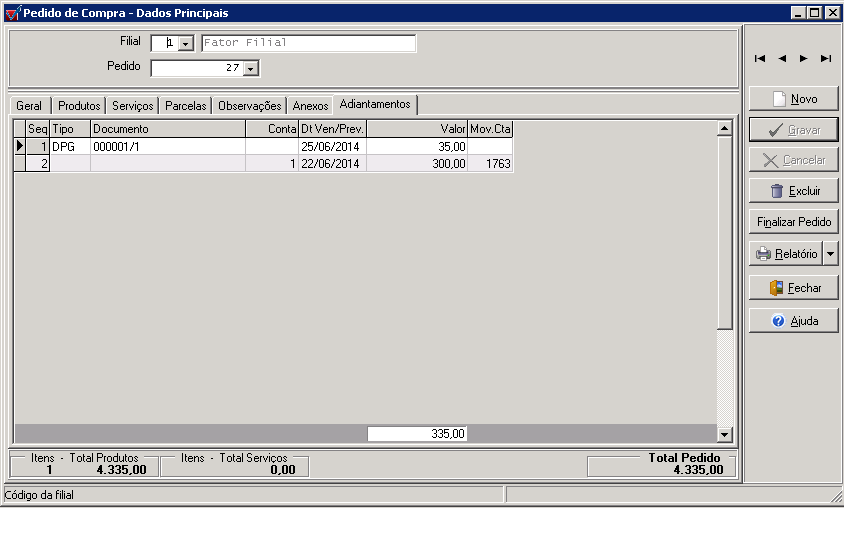Open the Observações tab
Viewport: 844px width, 534px height.
click(249, 106)
